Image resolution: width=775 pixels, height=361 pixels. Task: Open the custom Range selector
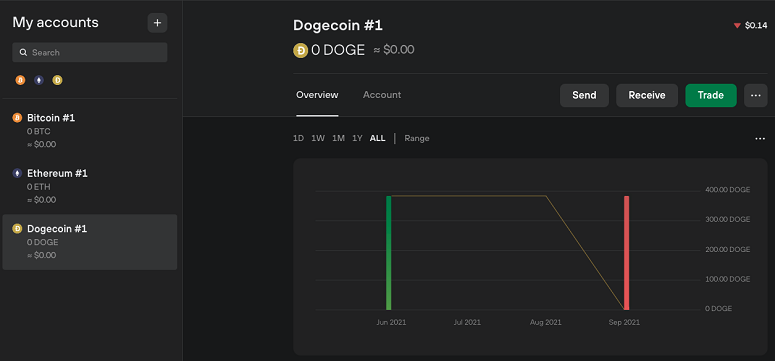point(417,138)
